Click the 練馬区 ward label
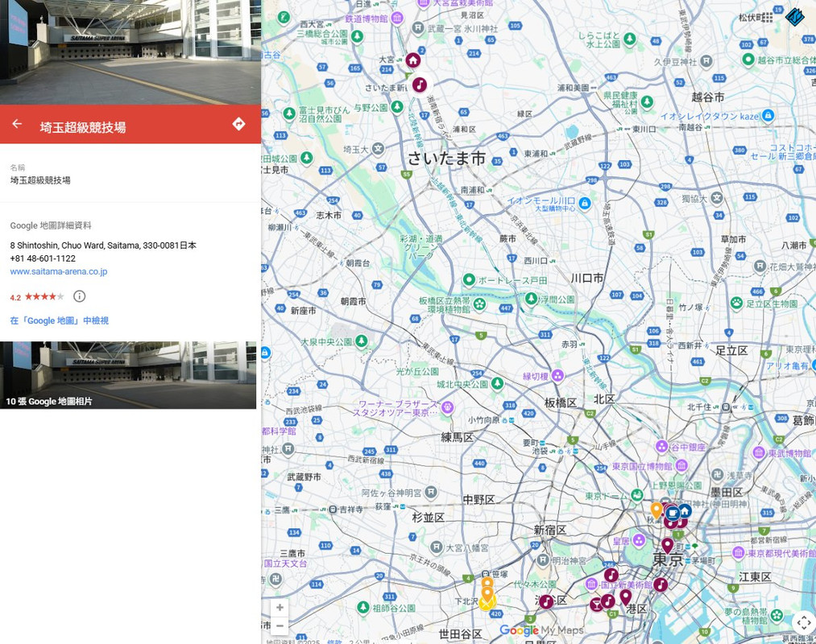This screenshot has height=644, width=816. (457, 437)
